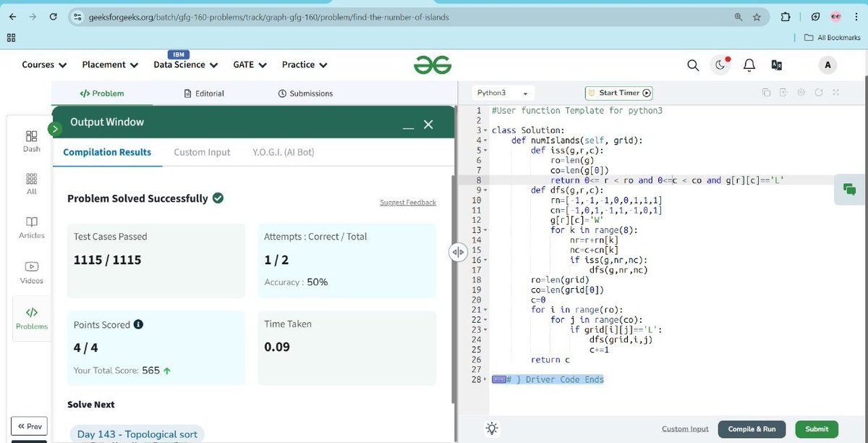
Task: Click the GeeksforGeeks logo
Action: (x=433, y=65)
